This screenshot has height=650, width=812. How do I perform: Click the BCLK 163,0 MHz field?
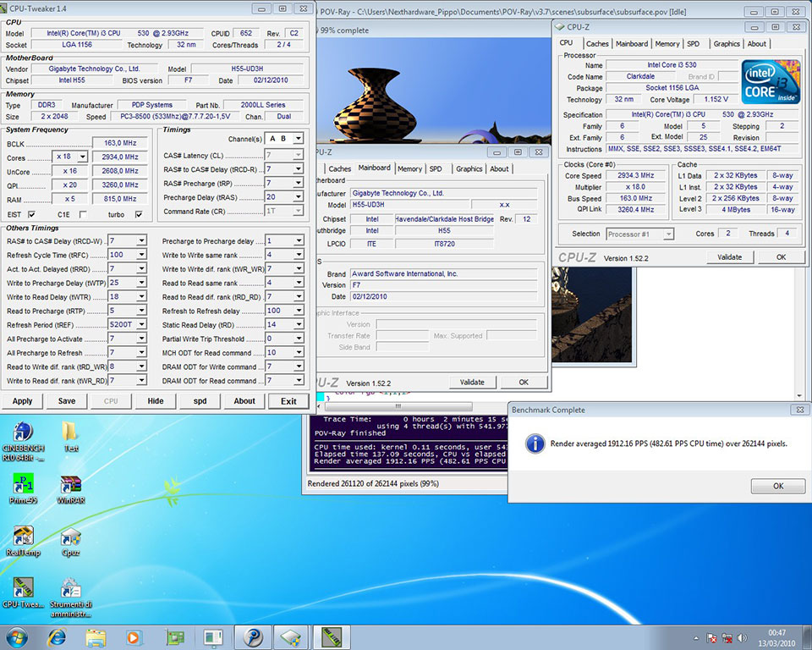point(121,143)
